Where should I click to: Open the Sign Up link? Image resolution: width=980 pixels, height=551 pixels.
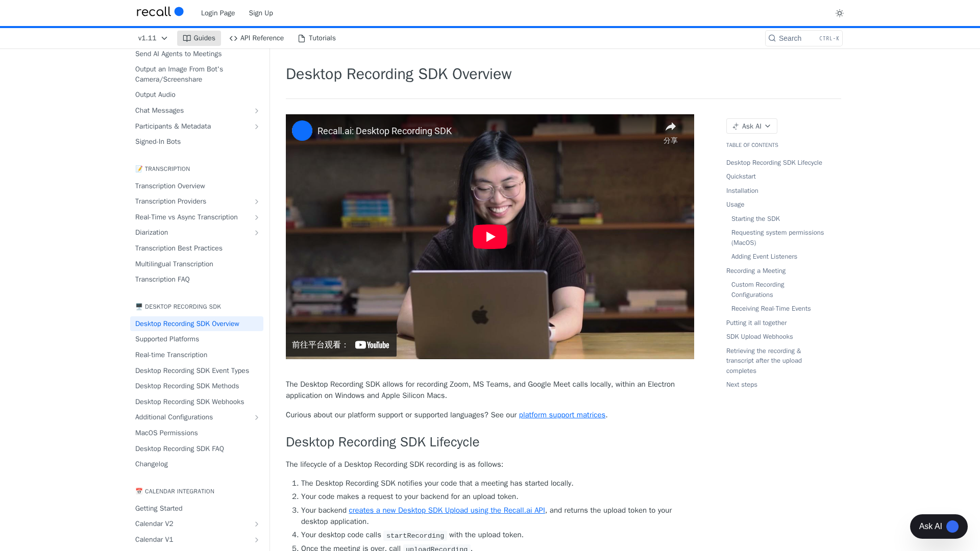pyautogui.click(x=261, y=13)
